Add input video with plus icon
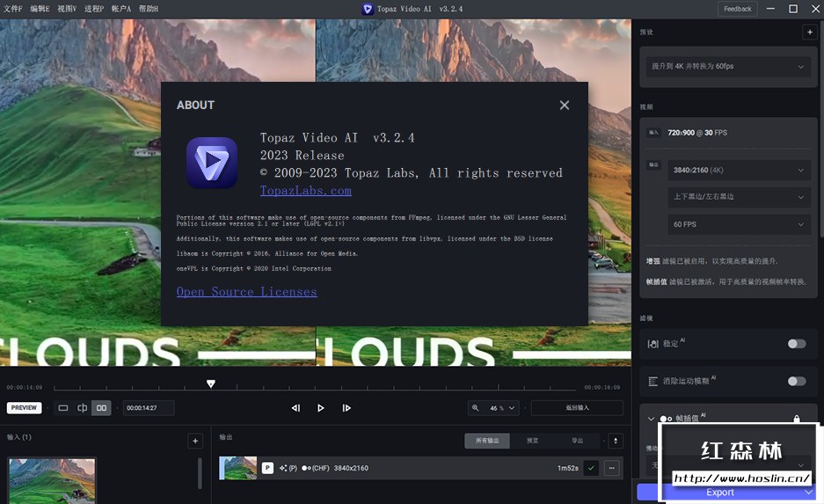This screenshot has height=504, width=824. click(x=195, y=441)
